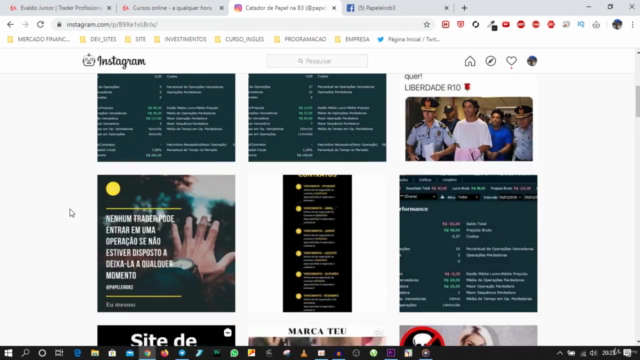This screenshot has width=640, height=360.
Task: Open Cortana circle icon
Action: click(42, 353)
